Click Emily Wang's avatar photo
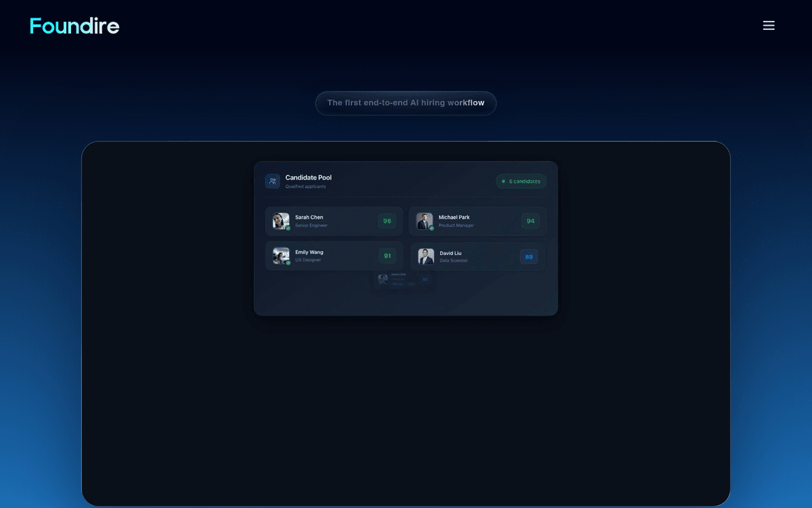This screenshot has height=508, width=812. click(x=281, y=255)
